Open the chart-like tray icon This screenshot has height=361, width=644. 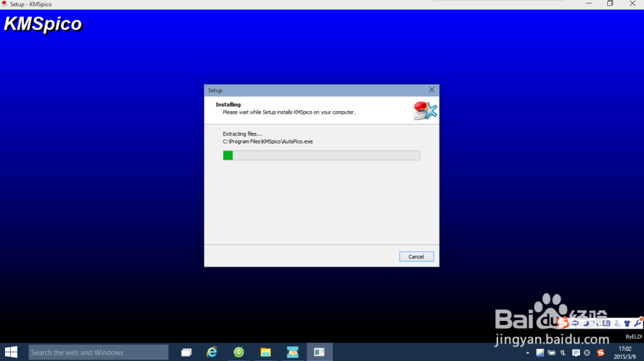540,353
